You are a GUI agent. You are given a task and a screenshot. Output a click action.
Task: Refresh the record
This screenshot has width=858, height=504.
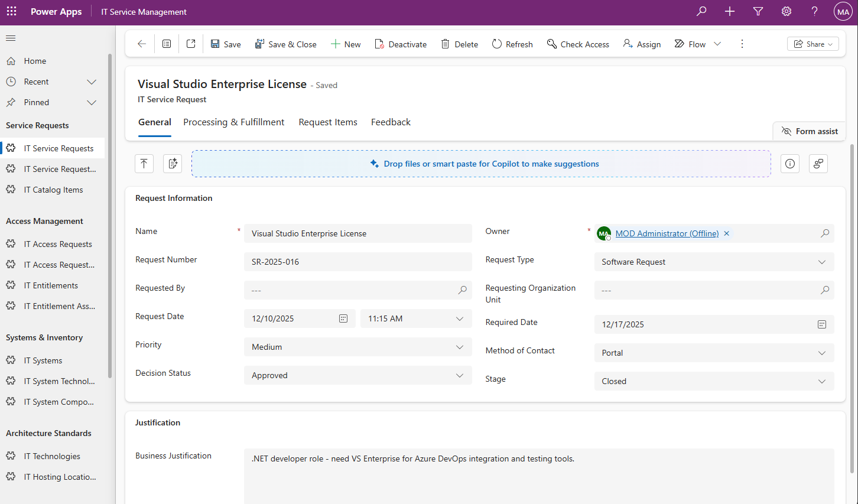click(512, 44)
